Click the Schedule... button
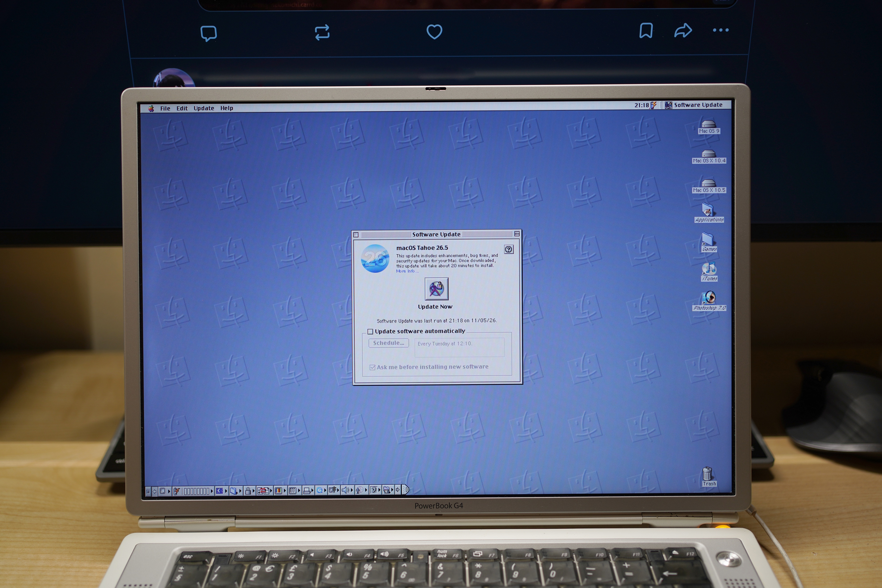Image resolution: width=882 pixels, height=588 pixels. pyautogui.click(x=389, y=343)
